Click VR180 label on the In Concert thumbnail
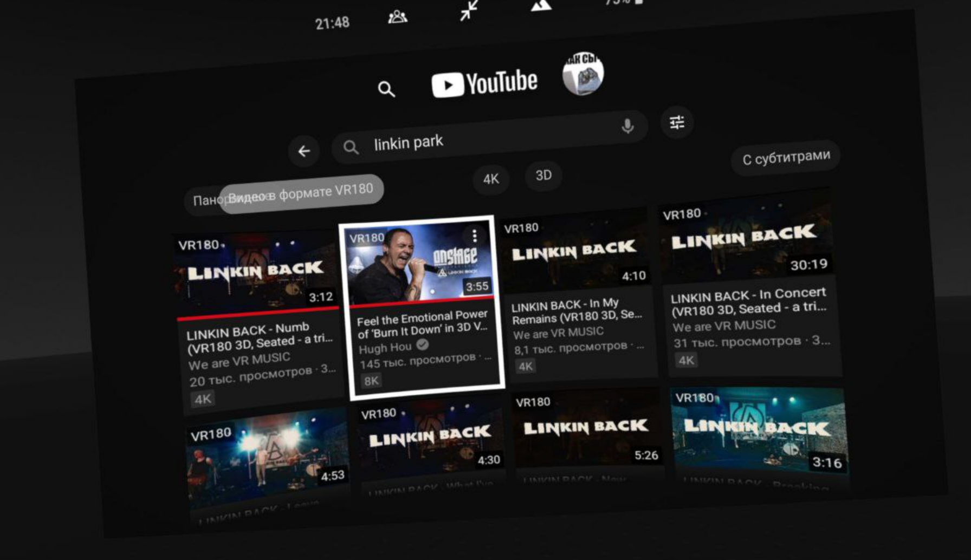971x560 pixels. click(x=682, y=214)
